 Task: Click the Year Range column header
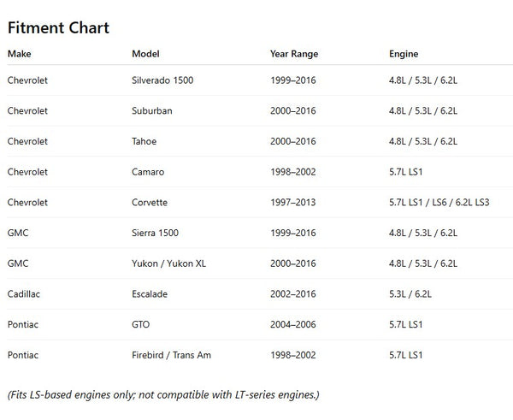294,54
